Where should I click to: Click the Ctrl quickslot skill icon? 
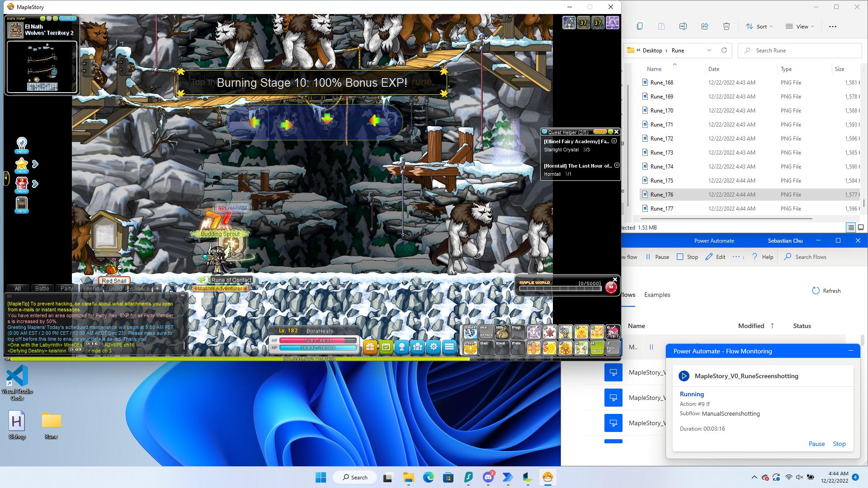click(470, 347)
